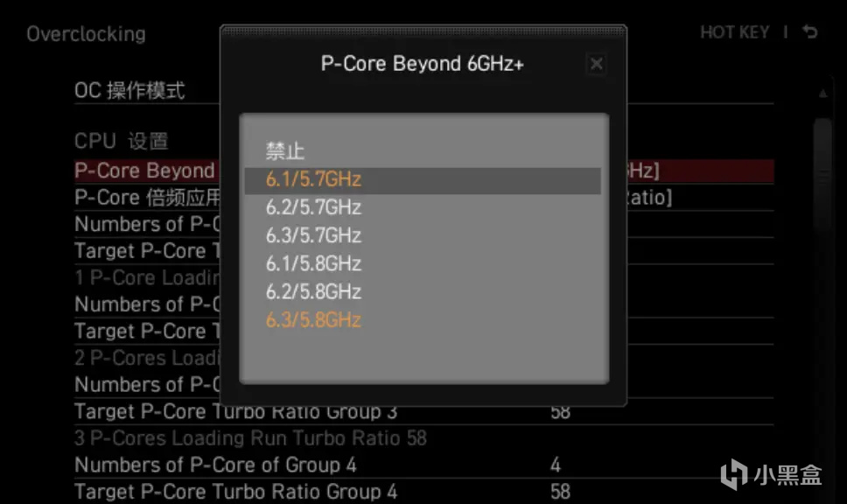Choose 6.2/5.8GHz in popup list
Image resolution: width=847 pixels, height=504 pixels.
point(313,292)
